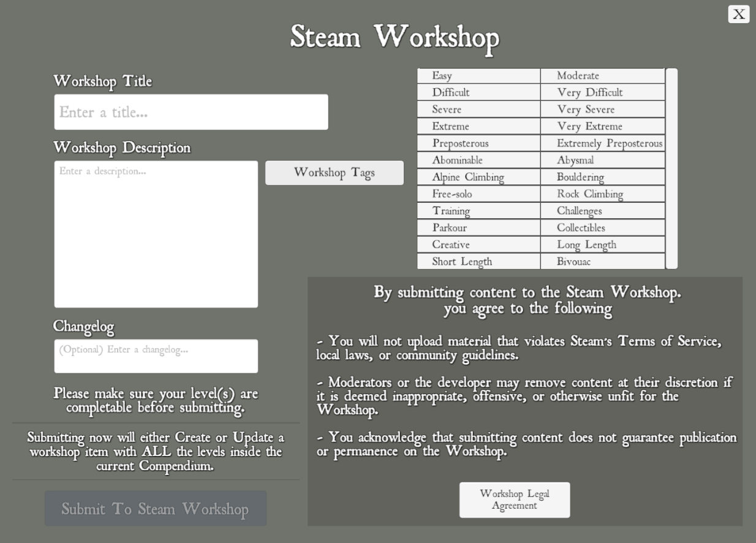Image resolution: width=756 pixels, height=543 pixels.
Task: Select the Collectibles tag
Action: coord(602,228)
